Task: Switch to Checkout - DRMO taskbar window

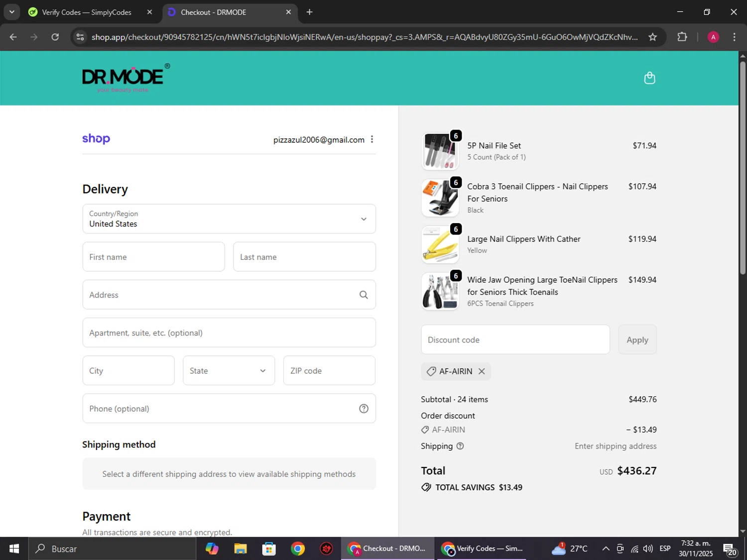Action: 387,549
